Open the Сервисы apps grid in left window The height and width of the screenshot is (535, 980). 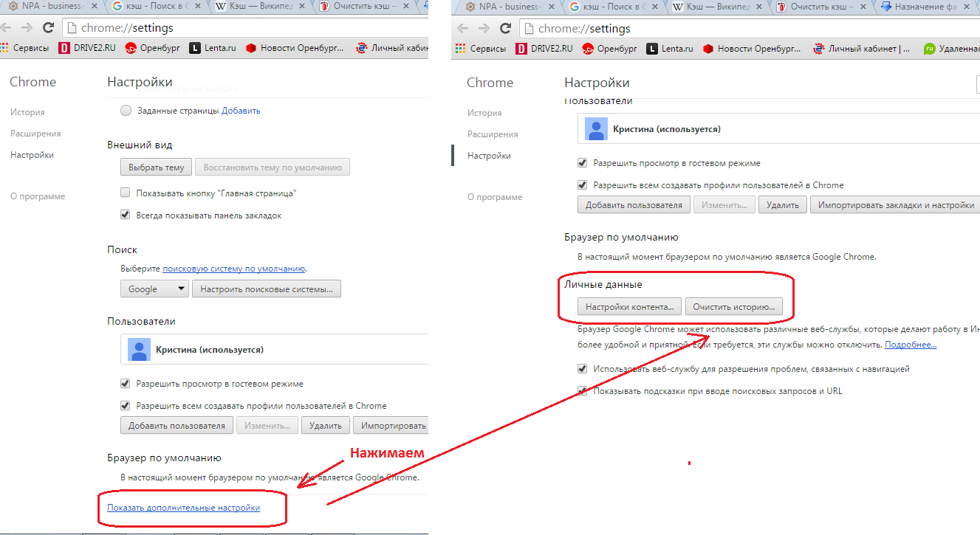coord(25,48)
